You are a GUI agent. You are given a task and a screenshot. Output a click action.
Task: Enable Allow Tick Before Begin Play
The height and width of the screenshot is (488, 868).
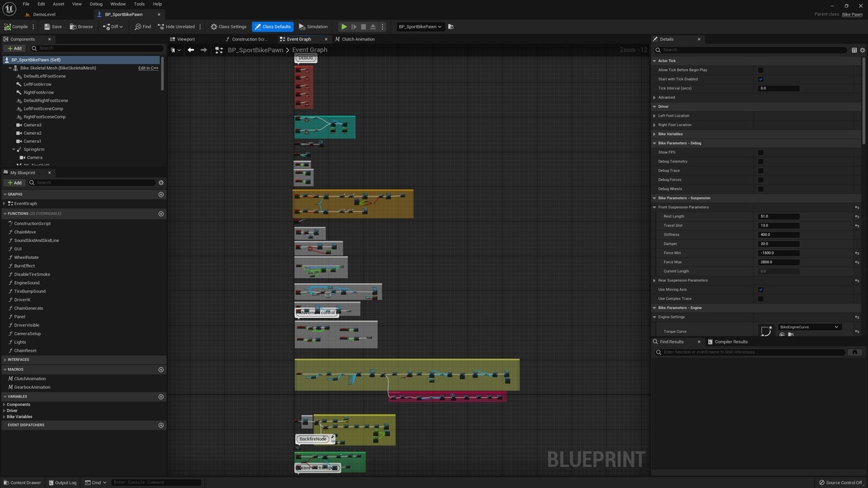(x=760, y=70)
